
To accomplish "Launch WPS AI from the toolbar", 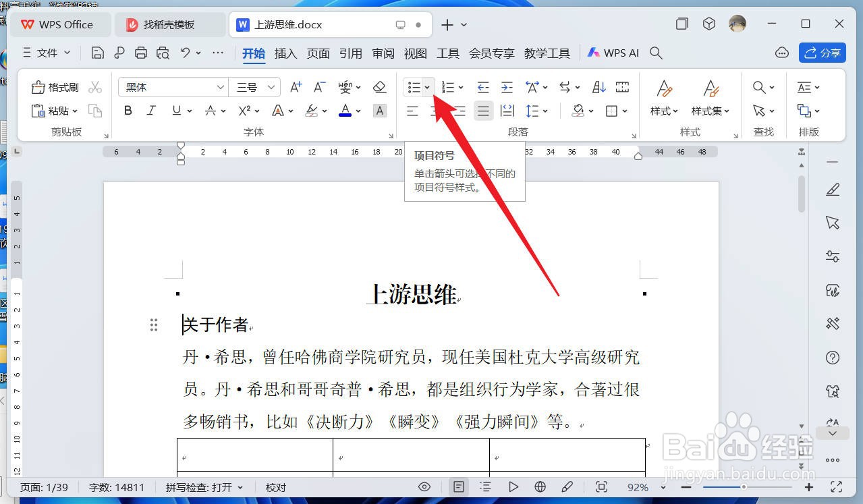I will tap(613, 53).
